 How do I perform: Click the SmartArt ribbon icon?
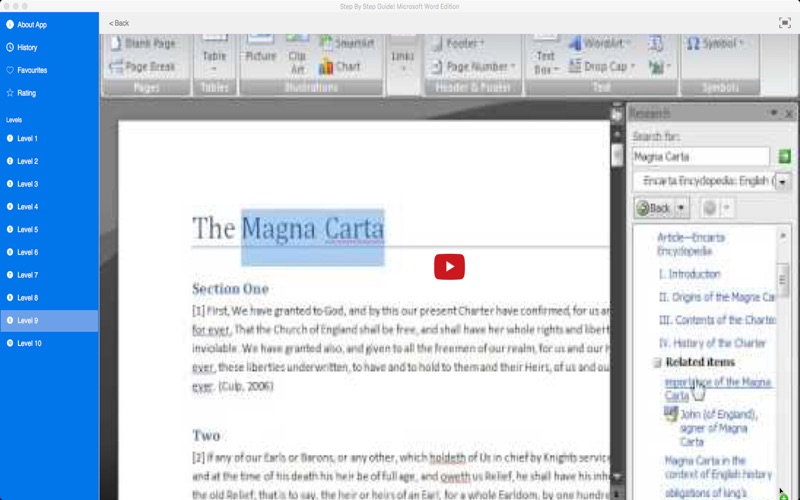(347, 43)
